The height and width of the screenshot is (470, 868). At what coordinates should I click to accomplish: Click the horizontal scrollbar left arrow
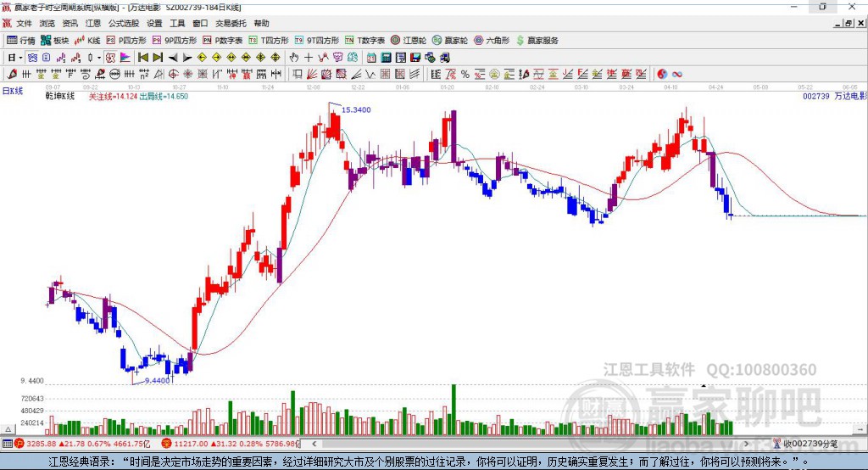[x=314, y=444]
